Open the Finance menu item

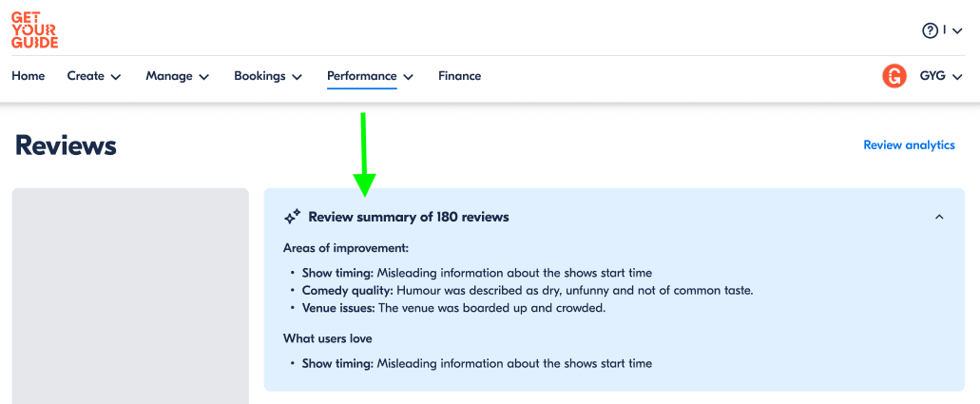point(459,76)
